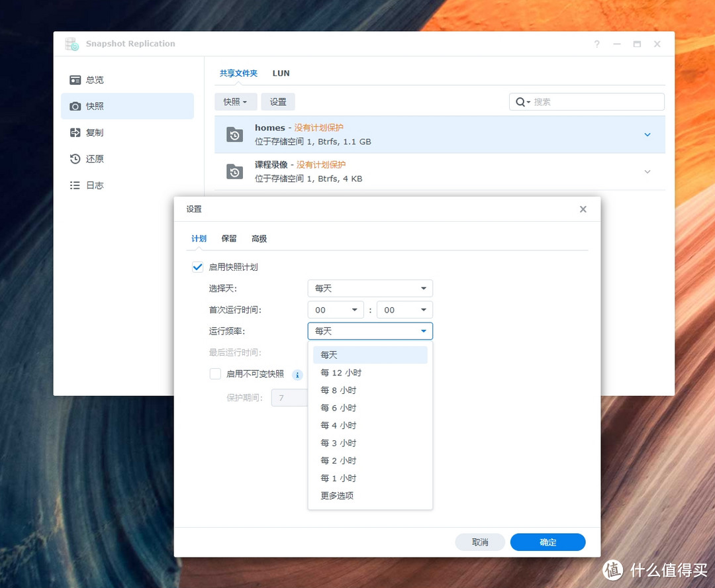Image resolution: width=715 pixels, height=588 pixels.
Task: Open the 选择天 dropdown
Action: point(369,288)
